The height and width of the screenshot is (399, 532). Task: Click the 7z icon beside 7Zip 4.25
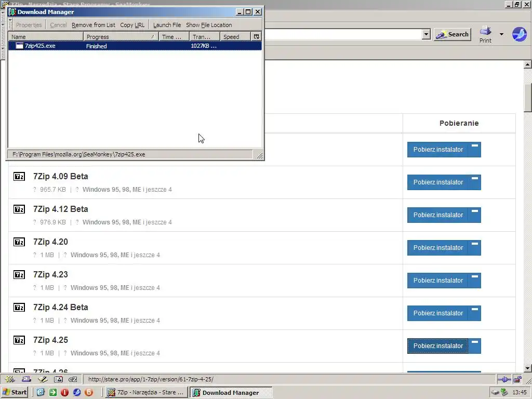pyautogui.click(x=19, y=340)
